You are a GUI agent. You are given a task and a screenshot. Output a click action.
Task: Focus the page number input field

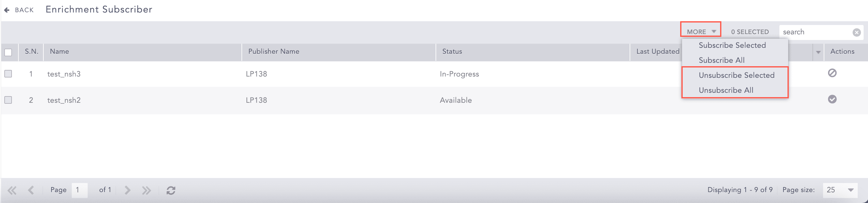80,190
